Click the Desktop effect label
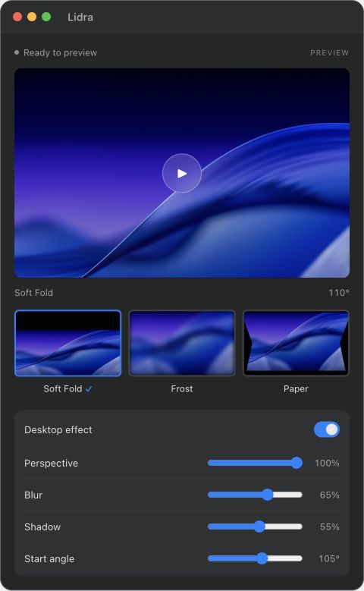The image size is (364, 591). coord(58,429)
